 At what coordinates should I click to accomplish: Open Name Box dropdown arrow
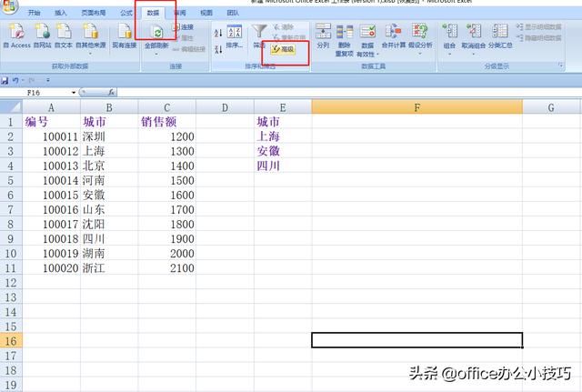click(74, 93)
